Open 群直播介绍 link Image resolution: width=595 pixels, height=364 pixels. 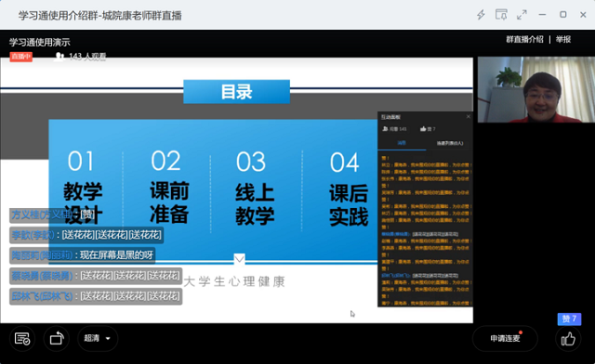click(x=524, y=39)
